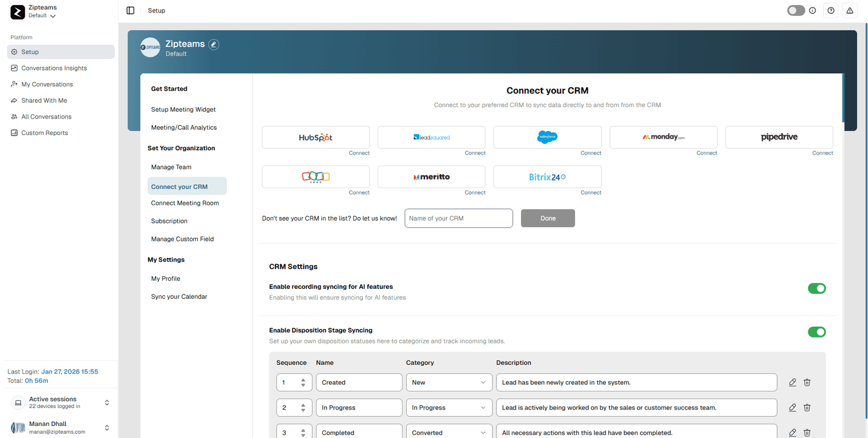The image size is (868, 438).
Task: Disable Disposition Stage Syncing toggle
Action: (817, 332)
